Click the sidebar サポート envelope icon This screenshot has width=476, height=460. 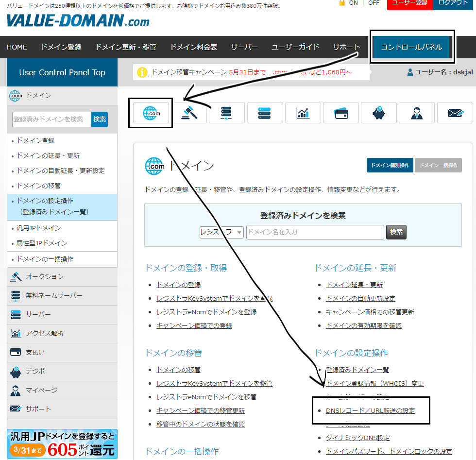16,409
